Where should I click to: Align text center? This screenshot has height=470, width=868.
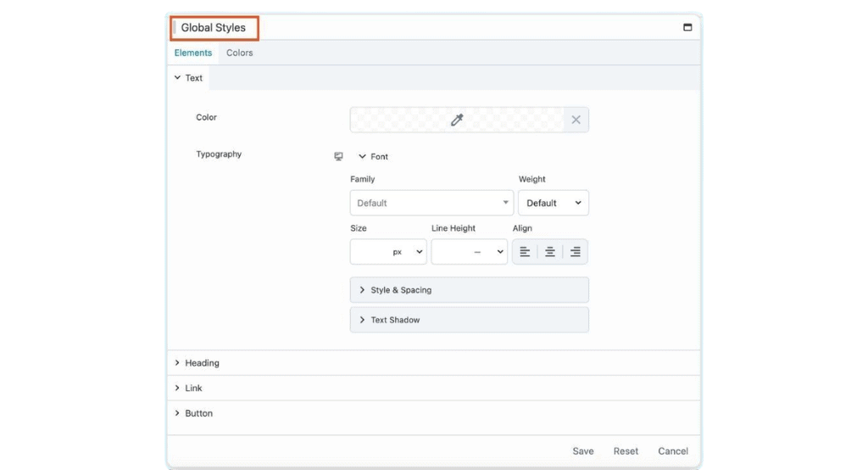[549, 252]
